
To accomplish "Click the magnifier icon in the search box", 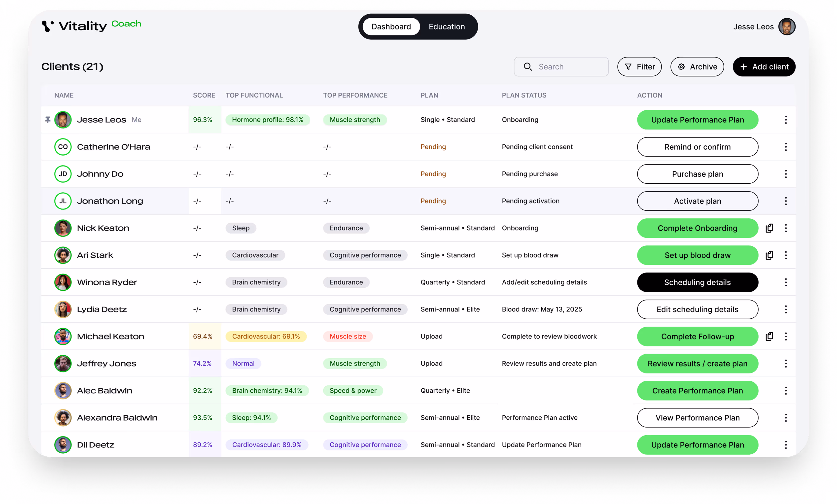I will pyautogui.click(x=527, y=67).
